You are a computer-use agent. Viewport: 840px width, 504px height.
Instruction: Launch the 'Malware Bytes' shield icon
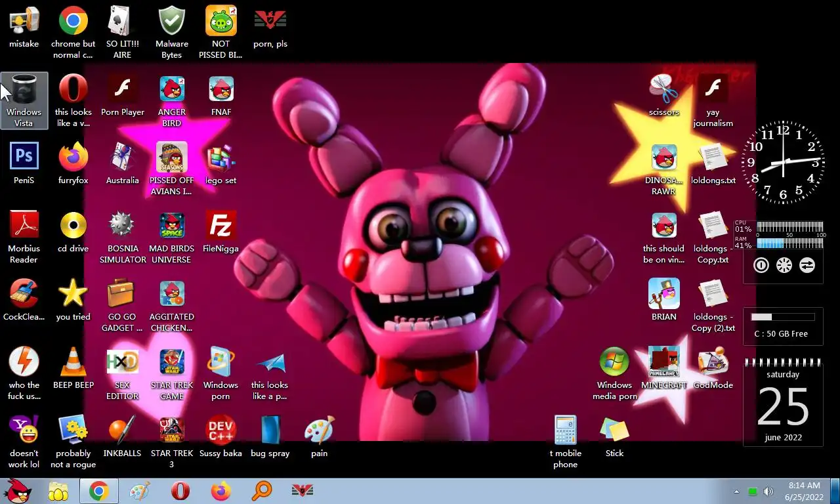[x=171, y=31]
